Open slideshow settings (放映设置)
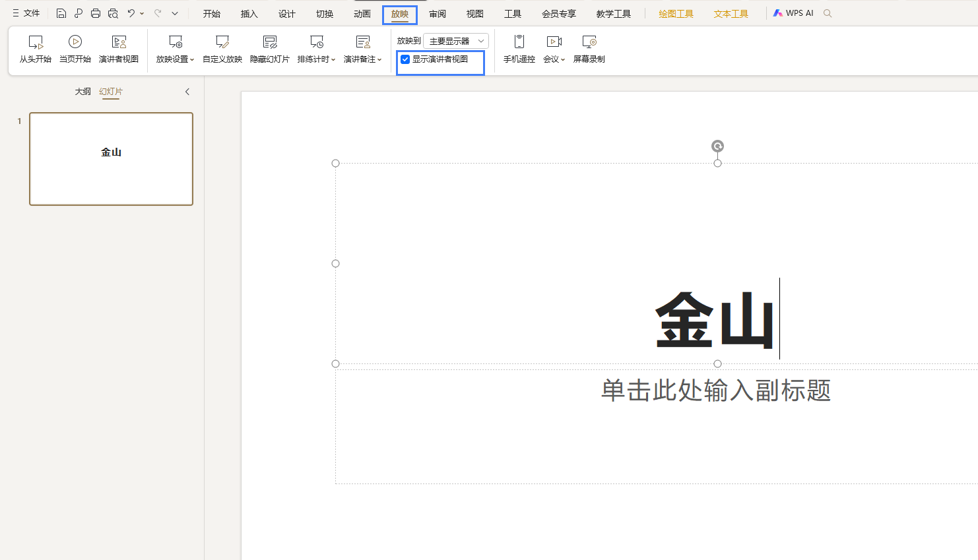The height and width of the screenshot is (560, 978). tap(175, 49)
